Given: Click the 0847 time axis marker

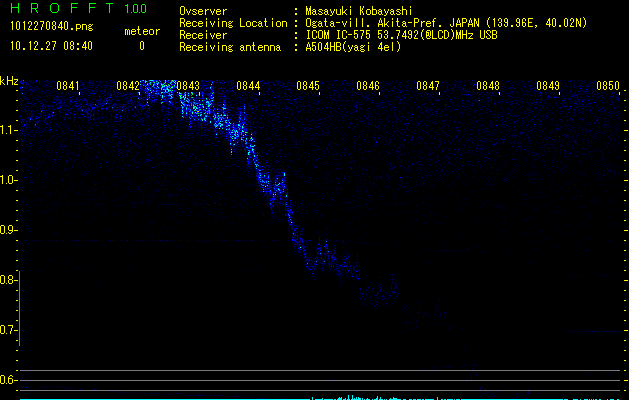Looking at the screenshot, I should pyautogui.click(x=428, y=86).
